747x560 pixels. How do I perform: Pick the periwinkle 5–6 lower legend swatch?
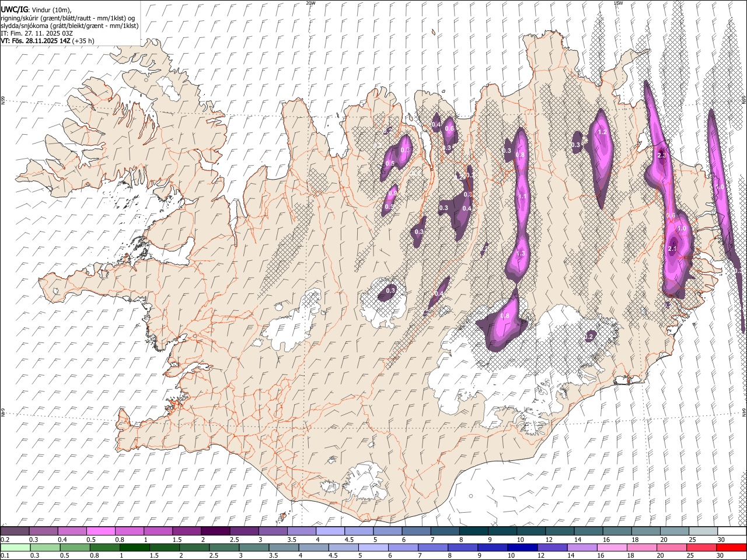click(x=373, y=548)
